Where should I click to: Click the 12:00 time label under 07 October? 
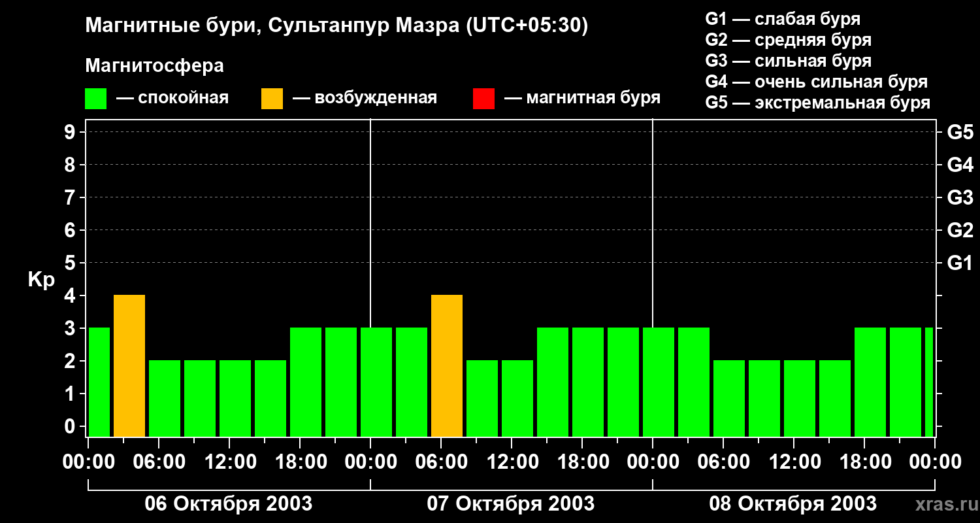513,462
